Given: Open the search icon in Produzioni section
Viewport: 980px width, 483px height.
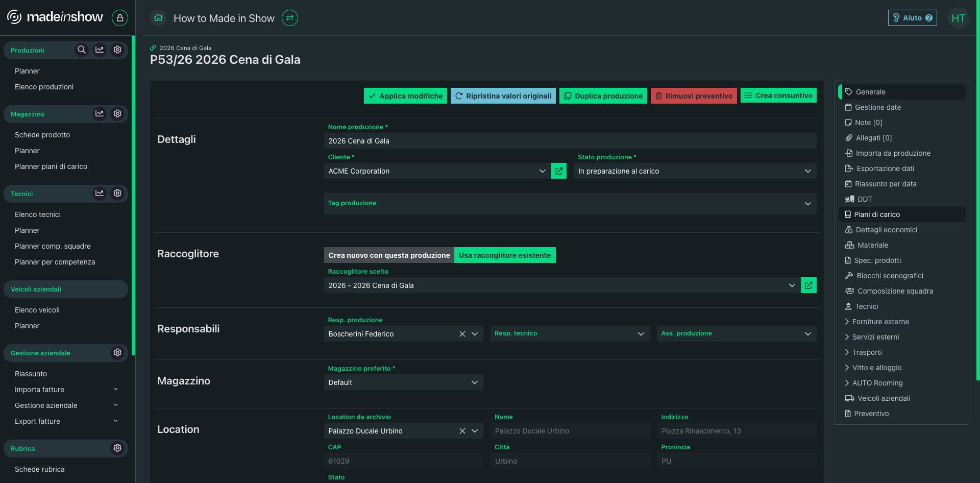Looking at the screenshot, I should pos(81,50).
